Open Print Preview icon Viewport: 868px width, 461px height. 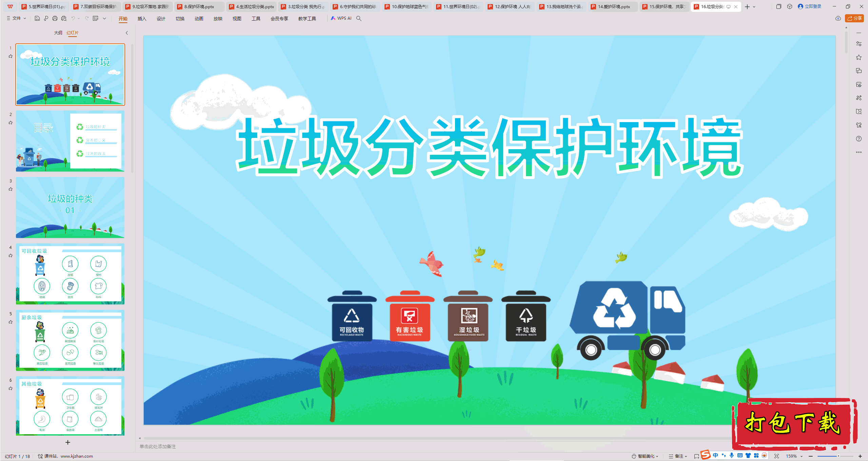pos(64,18)
